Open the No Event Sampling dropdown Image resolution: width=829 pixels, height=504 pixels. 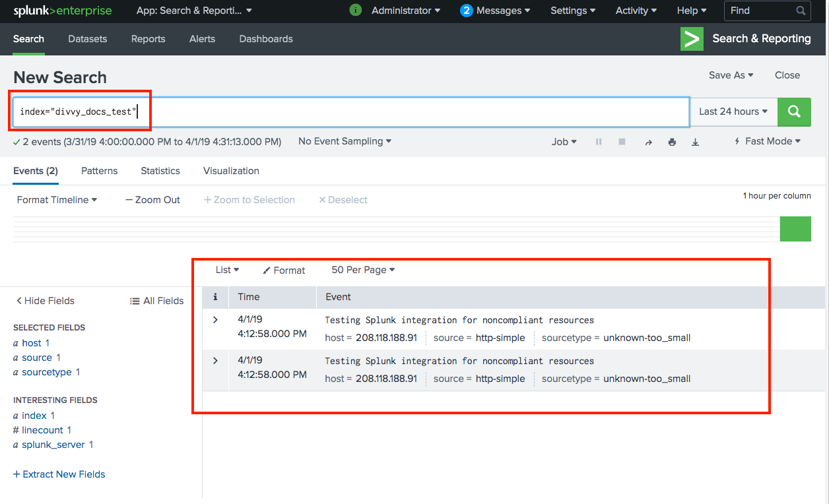[x=345, y=141]
